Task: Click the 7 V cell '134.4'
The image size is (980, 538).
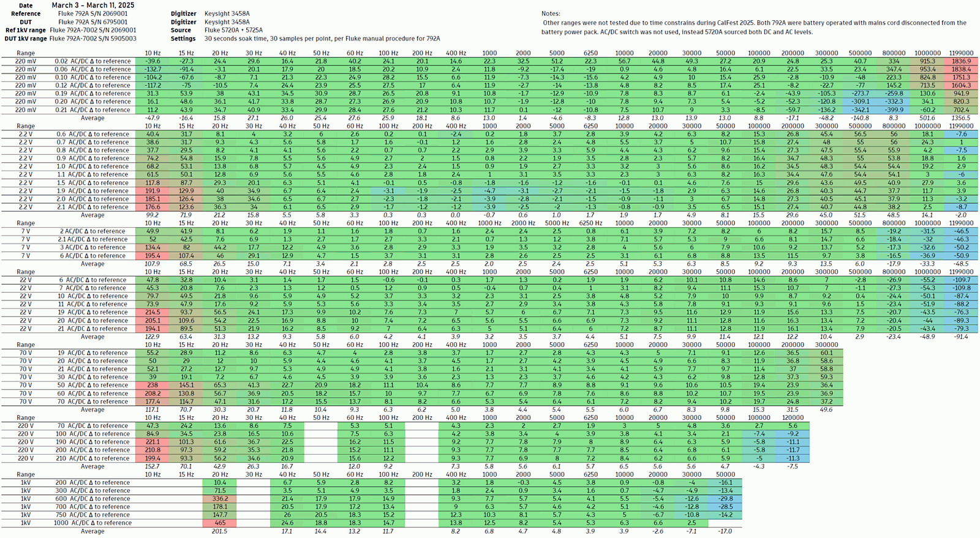Action: pos(153,247)
